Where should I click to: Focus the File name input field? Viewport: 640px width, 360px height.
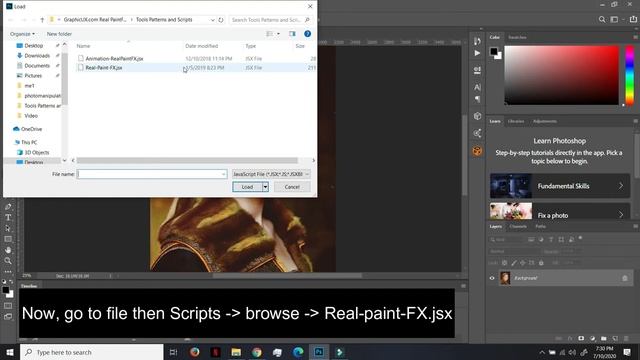(152, 174)
